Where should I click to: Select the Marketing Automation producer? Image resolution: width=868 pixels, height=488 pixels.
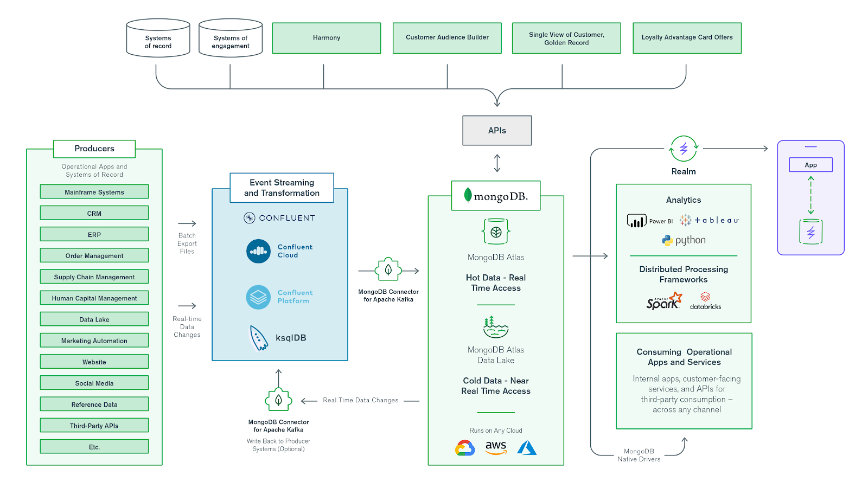(x=94, y=341)
